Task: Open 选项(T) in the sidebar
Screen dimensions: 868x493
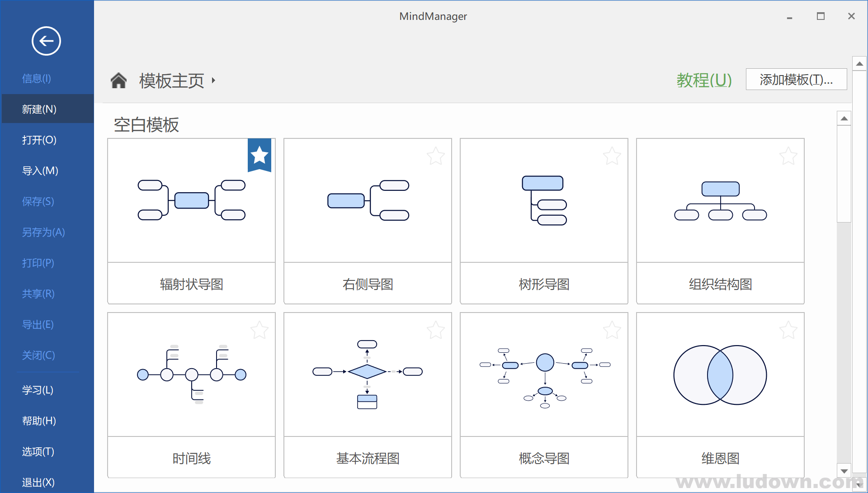Action: pos(38,451)
